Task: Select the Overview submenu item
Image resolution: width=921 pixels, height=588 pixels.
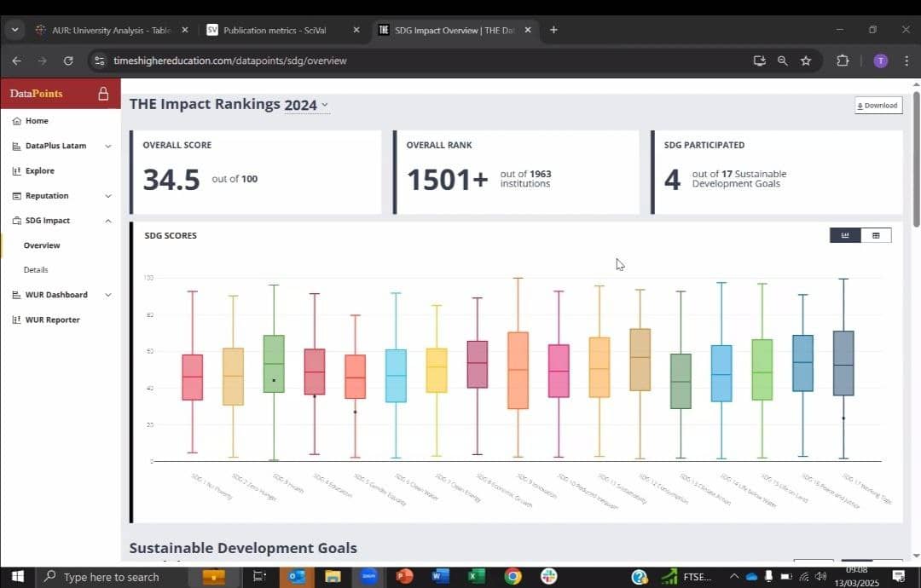Action: 42,245
